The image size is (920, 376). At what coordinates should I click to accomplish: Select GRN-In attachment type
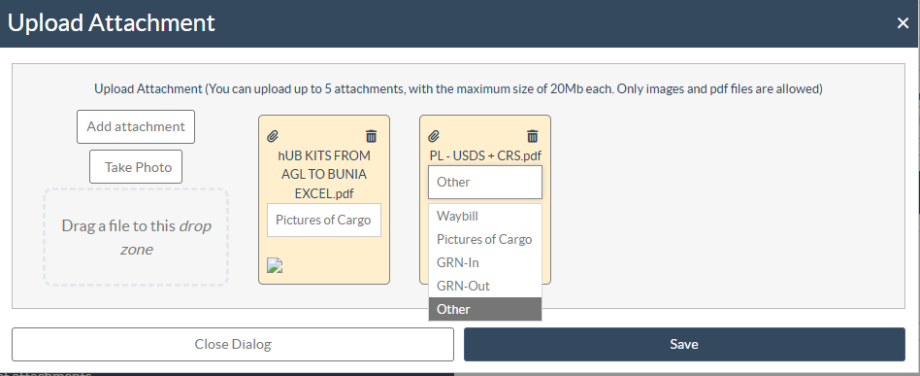click(x=485, y=263)
